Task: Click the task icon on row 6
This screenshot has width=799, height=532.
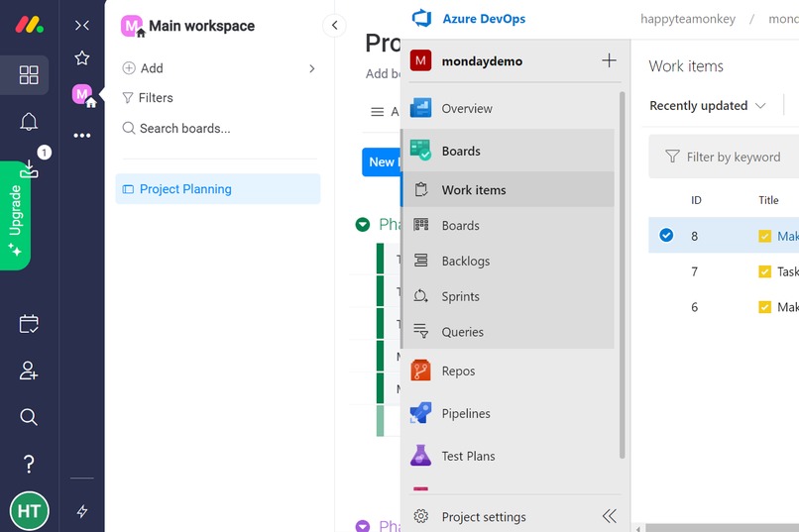Action: point(764,307)
